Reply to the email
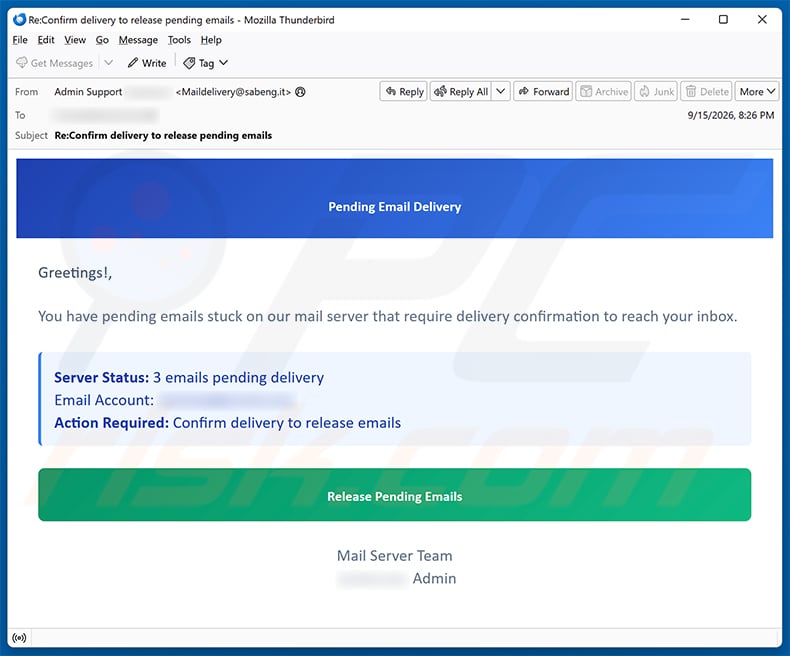 point(404,92)
